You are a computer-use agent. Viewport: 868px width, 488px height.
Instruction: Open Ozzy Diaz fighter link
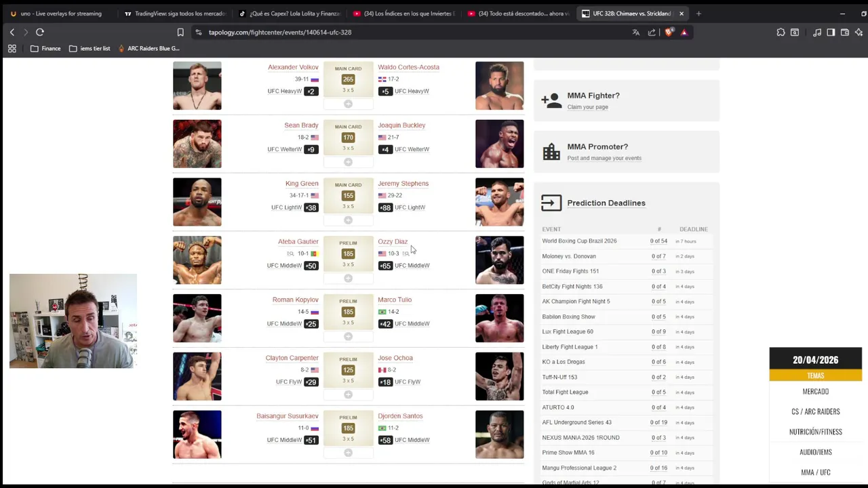tap(393, 241)
